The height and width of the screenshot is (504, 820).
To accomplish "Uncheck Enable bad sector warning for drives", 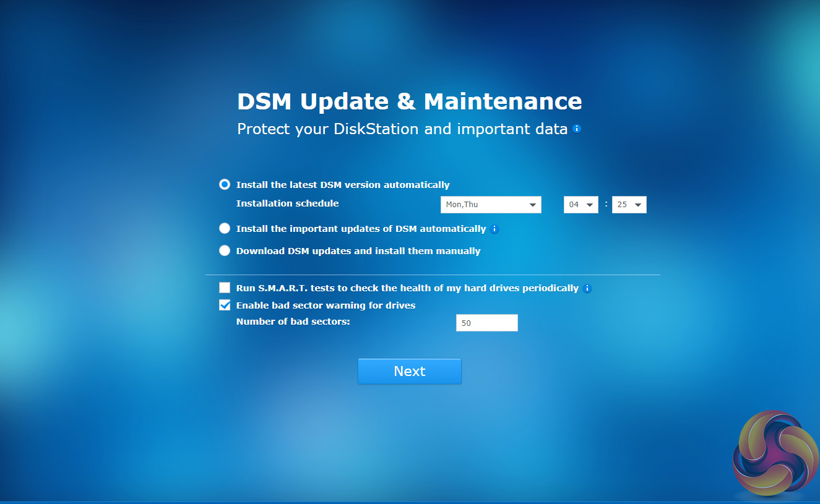I will [x=225, y=305].
